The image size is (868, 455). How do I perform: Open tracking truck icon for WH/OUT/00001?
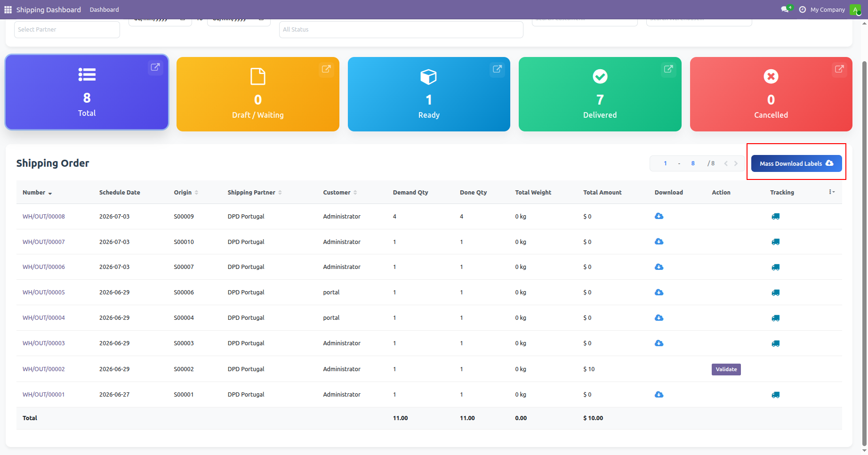tap(776, 395)
